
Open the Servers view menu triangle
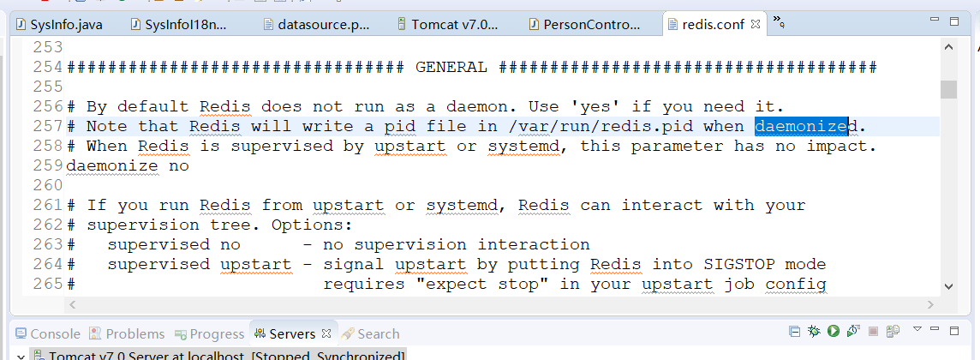tap(917, 329)
